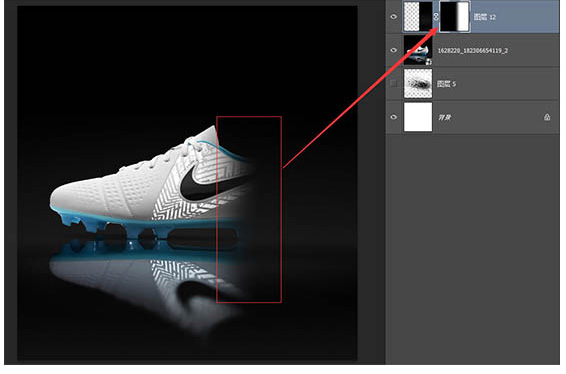Select layer 1628220_182306654119_2 by name
This screenshot has height=374, width=566.
click(x=473, y=51)
